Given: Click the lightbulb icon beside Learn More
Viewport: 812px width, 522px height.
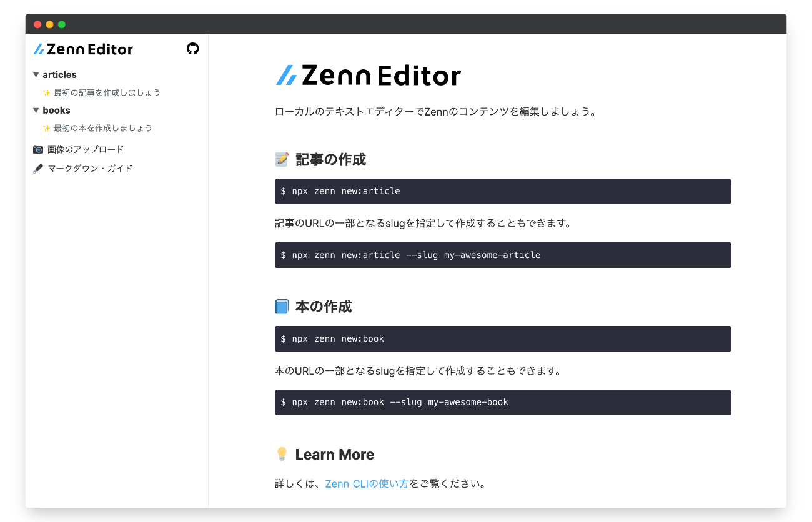Looking at the screenshot, I should [x=281, y=454].
